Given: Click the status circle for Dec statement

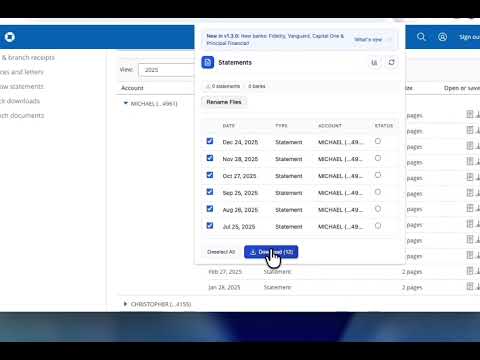Looking at the screenshot, I should [x=378, y=141].
